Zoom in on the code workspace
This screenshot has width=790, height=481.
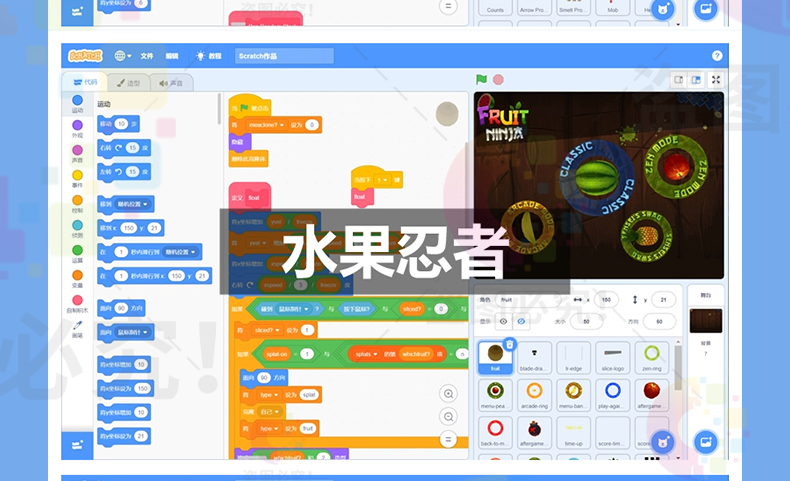coord(448,393)
